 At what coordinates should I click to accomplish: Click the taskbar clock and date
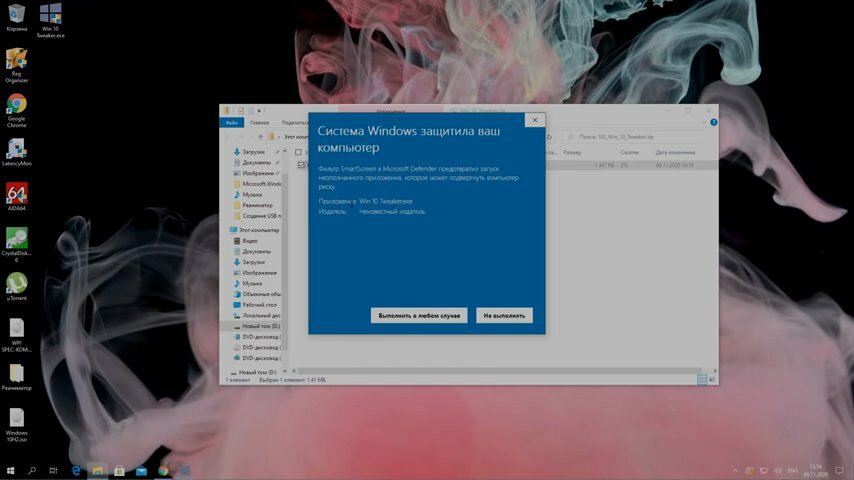(816, 471)
